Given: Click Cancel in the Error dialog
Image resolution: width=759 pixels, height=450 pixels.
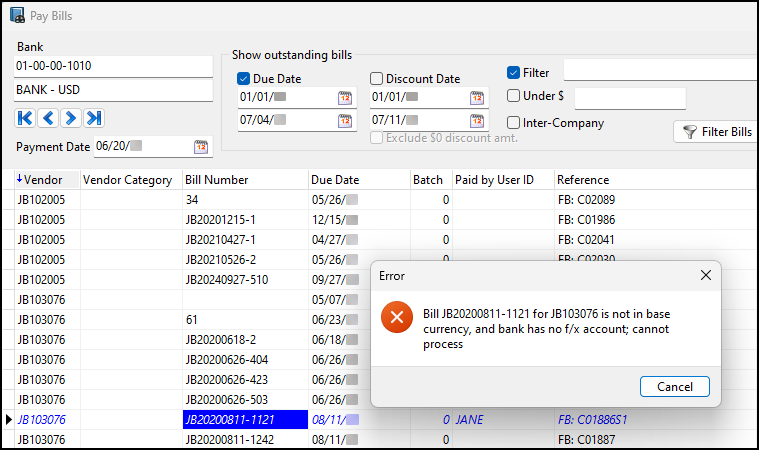Looking at the screenshot, I should pyautogui.click(x=675, y=387).
